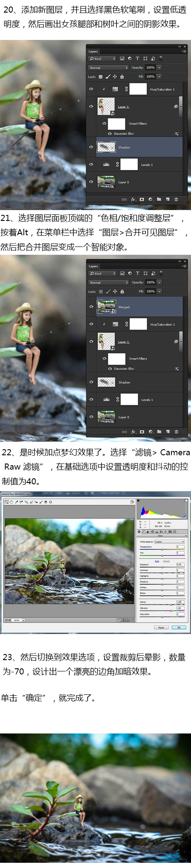Viewport: 191px width, 868px height.
Task: Click new group folder icon in Merged-layer panel
Action: (x=159, y=432)
